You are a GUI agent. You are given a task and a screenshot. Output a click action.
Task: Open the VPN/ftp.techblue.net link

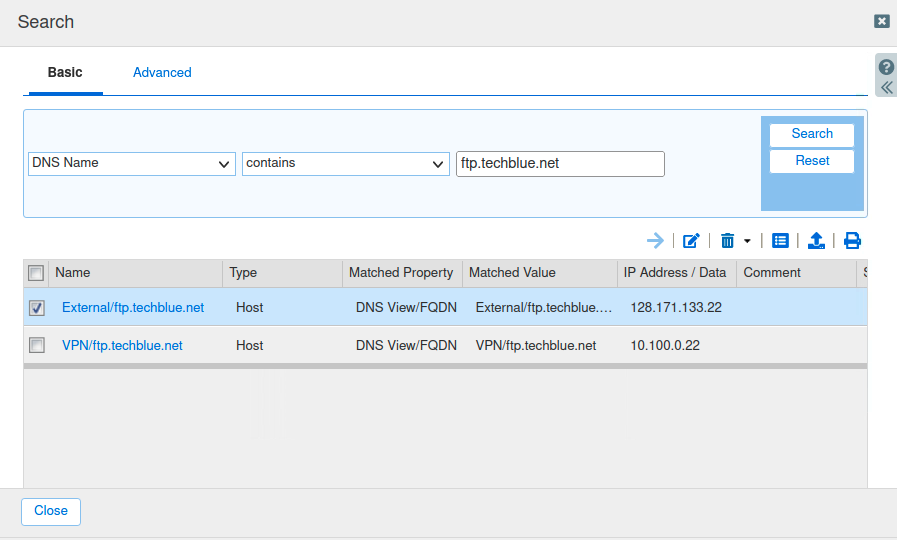point(122,345)
